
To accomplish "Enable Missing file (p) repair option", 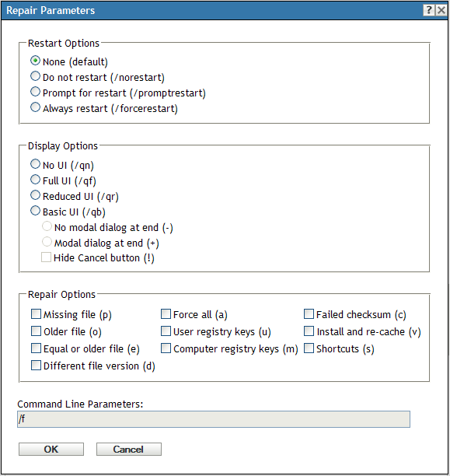I will (36, 314).
